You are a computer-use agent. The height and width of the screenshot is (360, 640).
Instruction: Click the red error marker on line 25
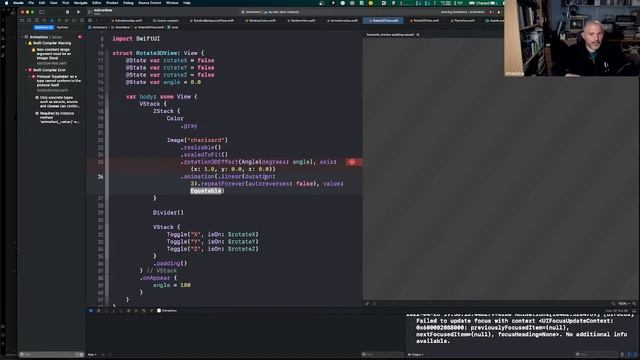tap(352, 162)
